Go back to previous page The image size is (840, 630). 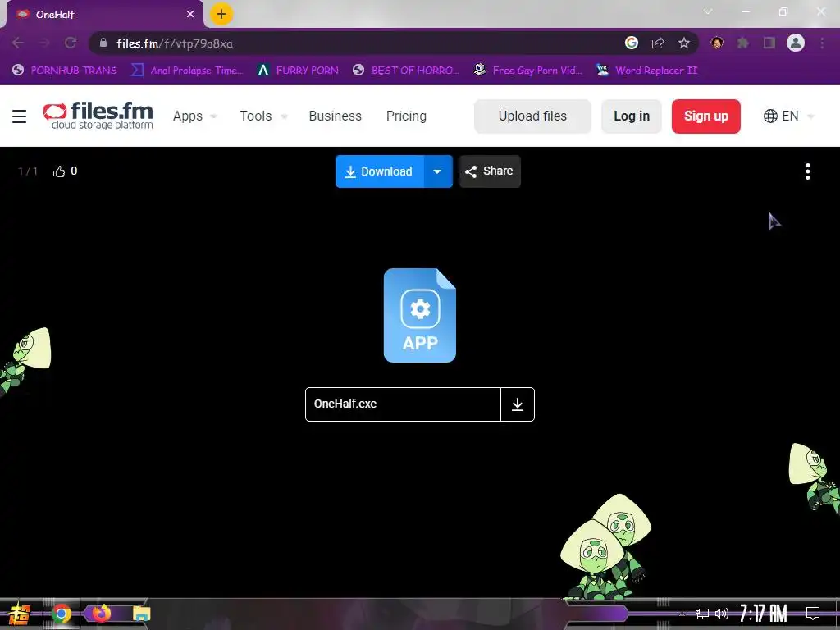click(18, 43)
